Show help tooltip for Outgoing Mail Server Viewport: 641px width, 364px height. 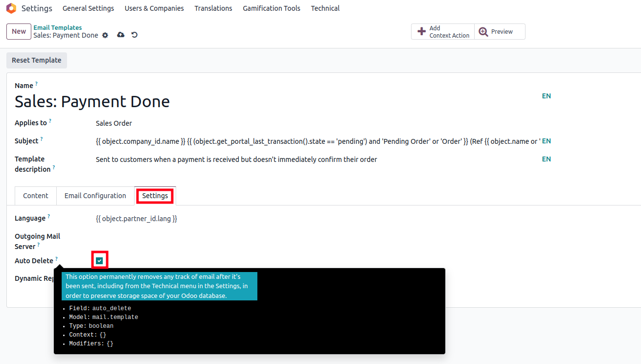click(x=39, y=245)
